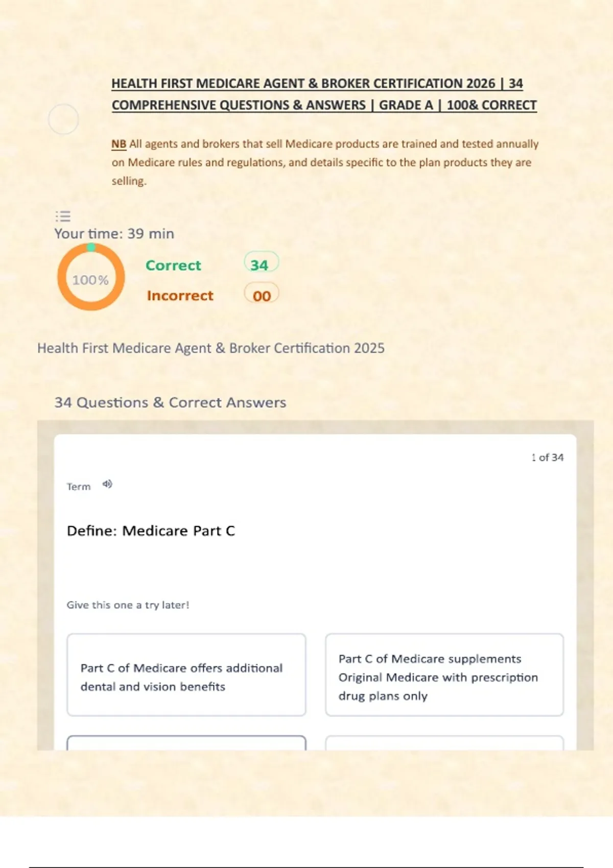Click the green Correct count badge showing 34
The width and height of the screenshot is (613, 868).
click(x=261, y=264)
